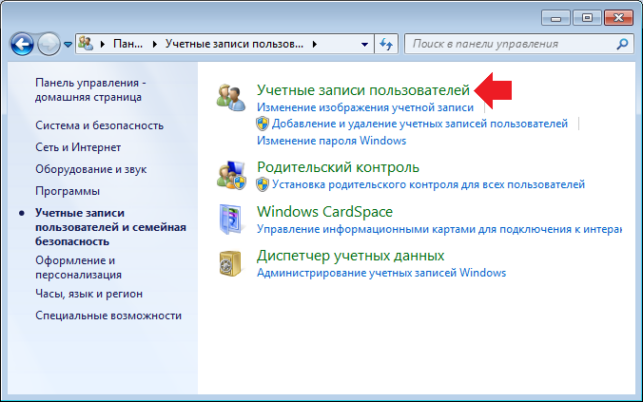Screen dimensions: 643x402
Task: Open "Часы, язык и регион" category
Action: coord(89,294)
